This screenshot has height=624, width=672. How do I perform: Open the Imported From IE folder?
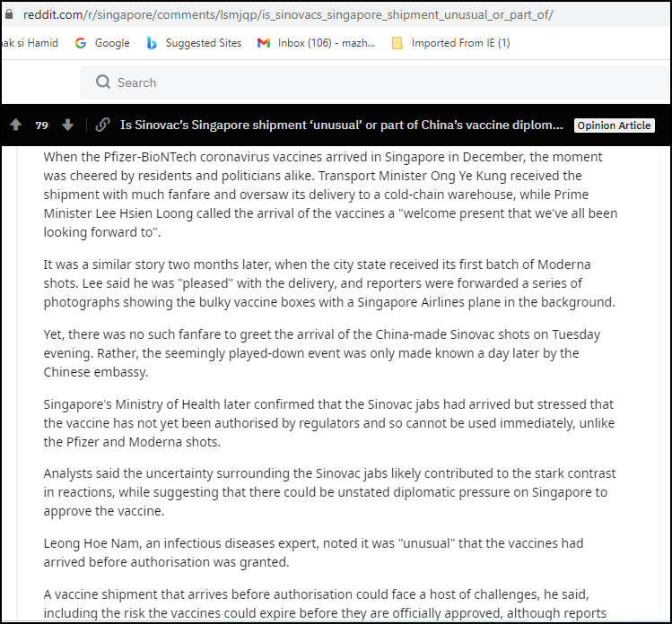click(x=451, y=43)
